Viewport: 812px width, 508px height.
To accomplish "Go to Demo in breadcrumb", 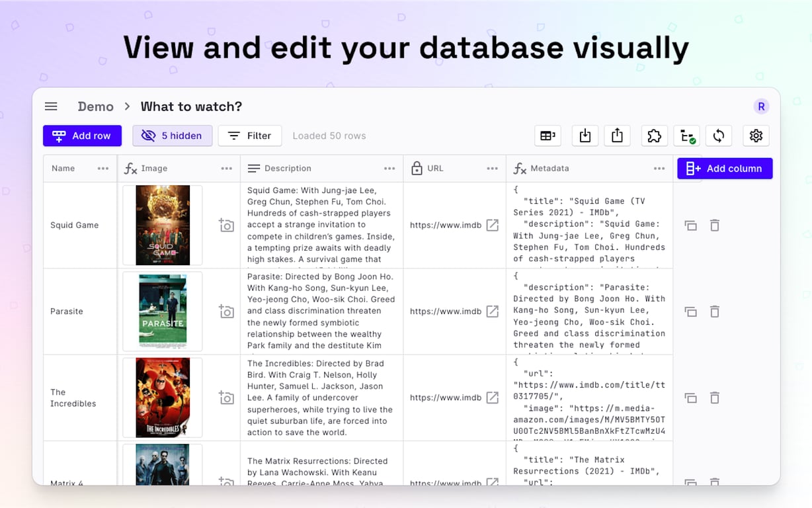I will (96, 106).
